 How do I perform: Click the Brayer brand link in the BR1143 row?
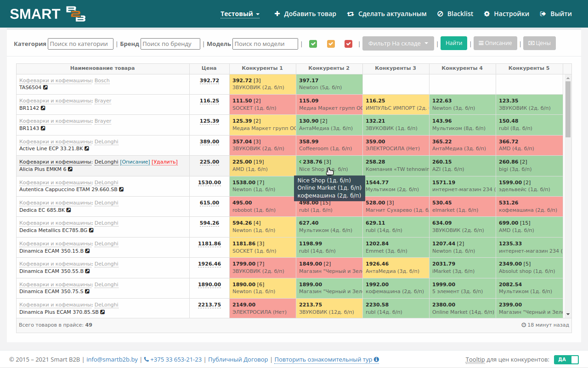[x=103, y=121]
